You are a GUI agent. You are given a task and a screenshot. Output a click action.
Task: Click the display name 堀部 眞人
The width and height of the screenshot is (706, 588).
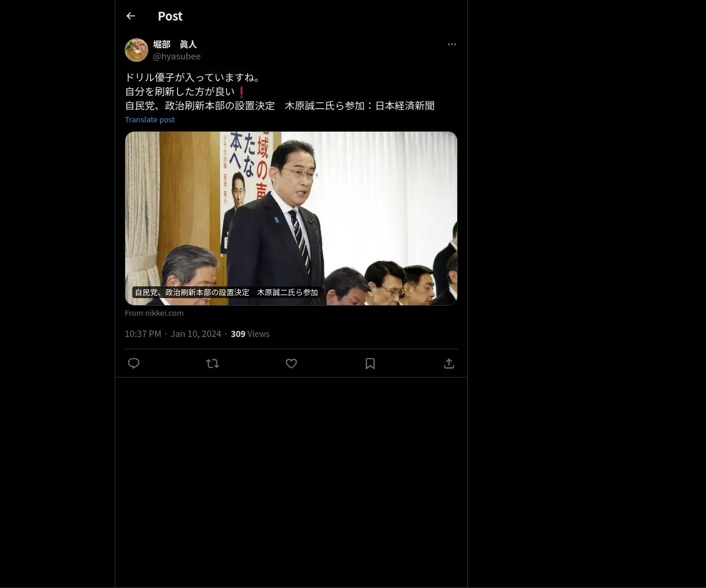click(175, 44)
